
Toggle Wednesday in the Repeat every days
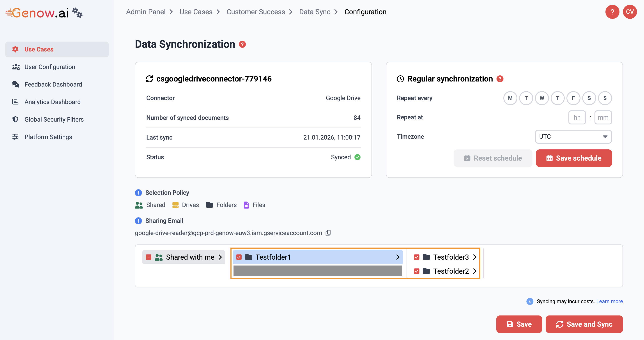click(x=541, y=98)
